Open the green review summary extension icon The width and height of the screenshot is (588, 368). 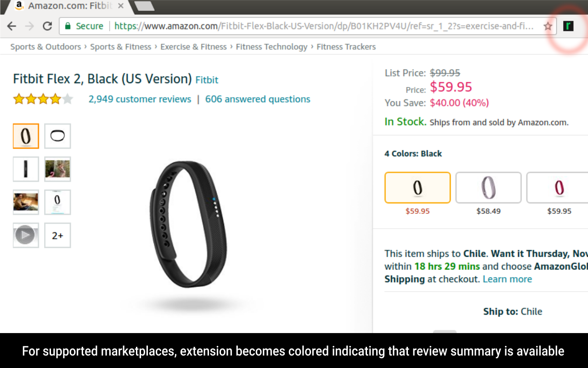568,26
